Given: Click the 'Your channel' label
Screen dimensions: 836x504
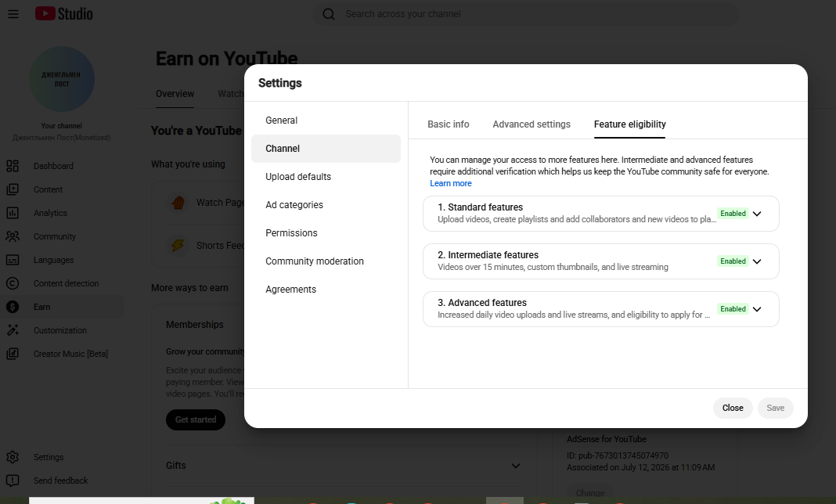Looking at the screenshot, I should [62, 126].
